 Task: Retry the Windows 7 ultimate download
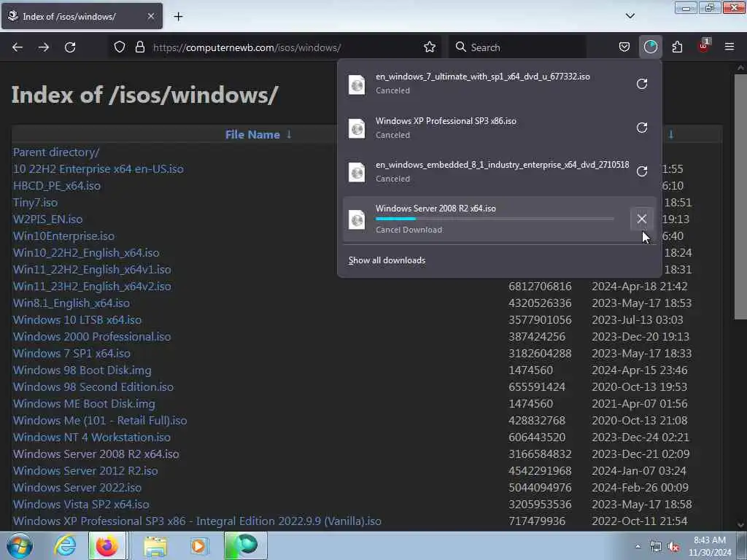[642, 84]
